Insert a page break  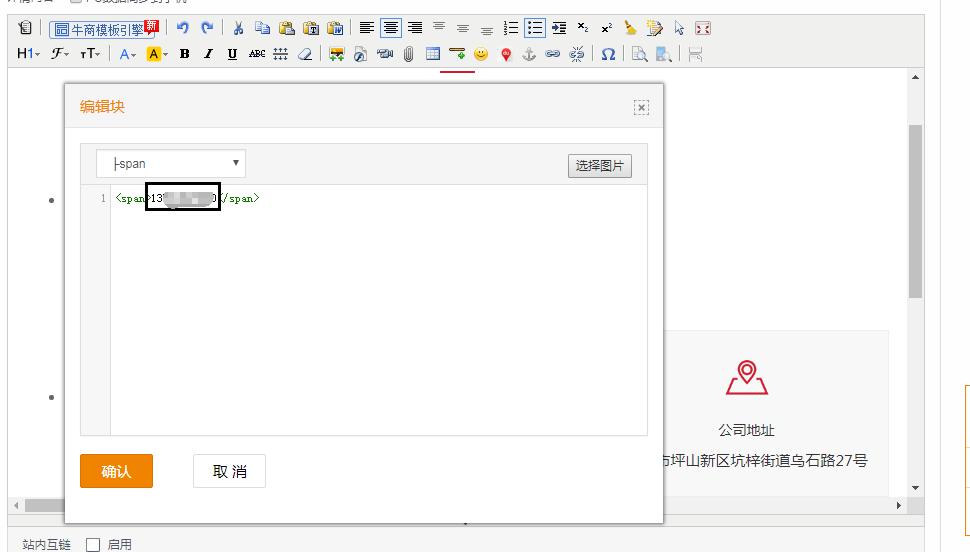[x=695, y=54]
